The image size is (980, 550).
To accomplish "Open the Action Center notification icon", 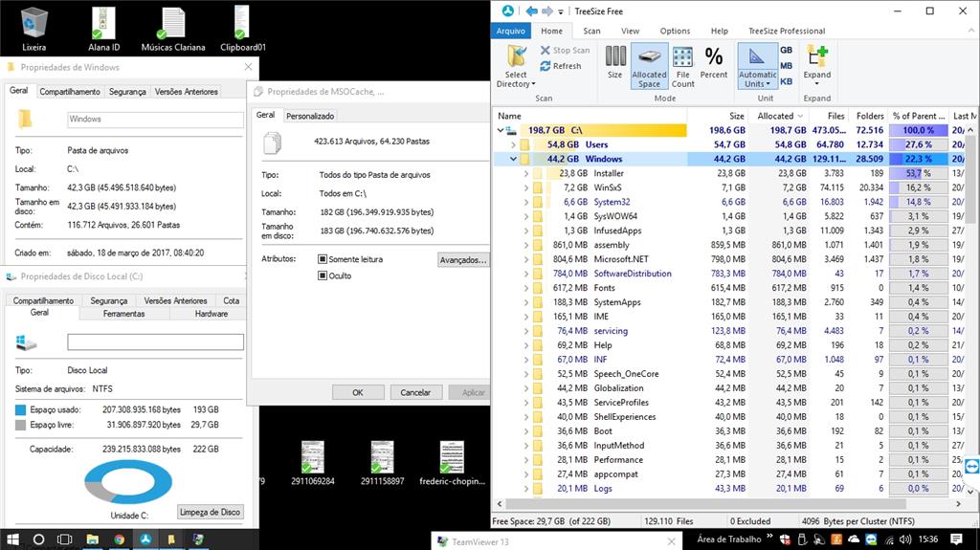I will coord(956,539).
